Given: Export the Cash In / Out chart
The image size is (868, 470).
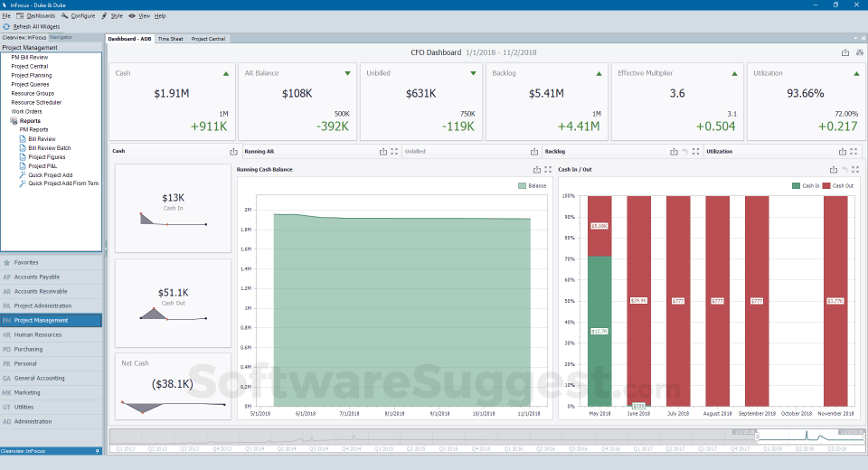Looking at the screenshot, I should point(833,170).
